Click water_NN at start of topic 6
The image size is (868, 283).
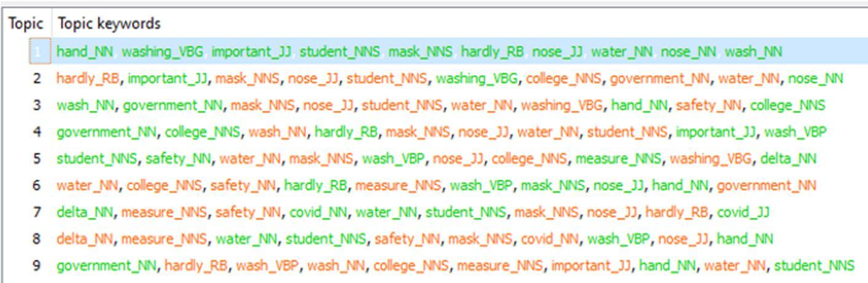pos(88,185)
